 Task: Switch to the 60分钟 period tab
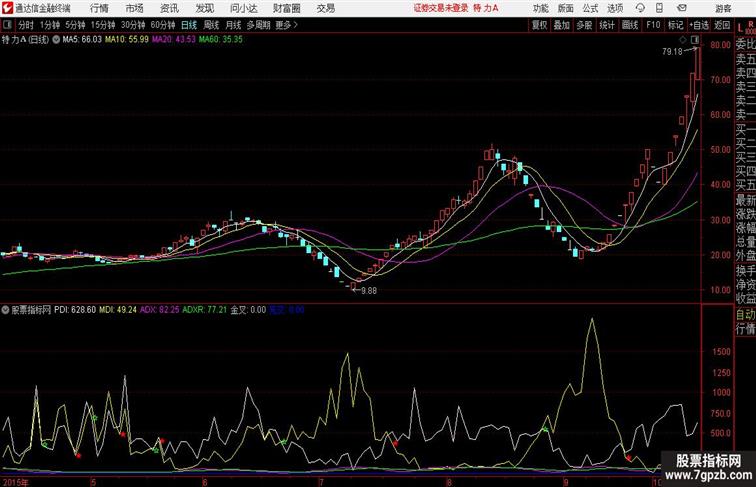pyautogui.click(x=162, y=25)
